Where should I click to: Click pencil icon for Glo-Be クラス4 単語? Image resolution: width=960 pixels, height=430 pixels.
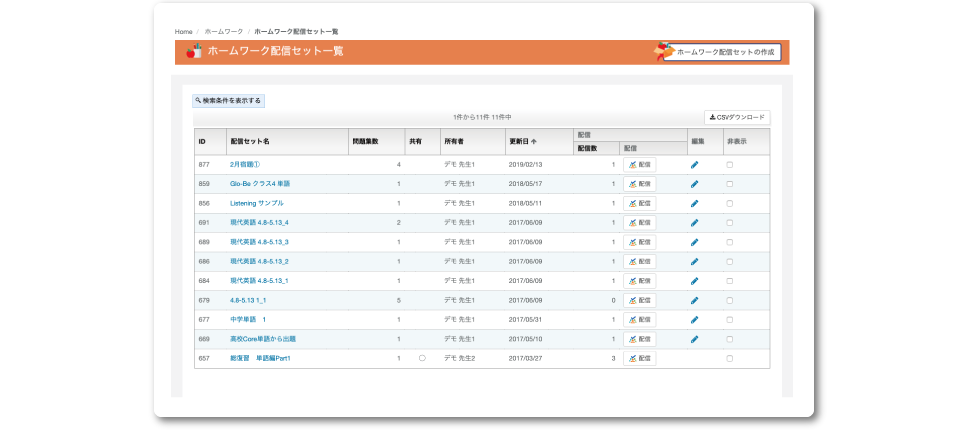coord(695,184)
